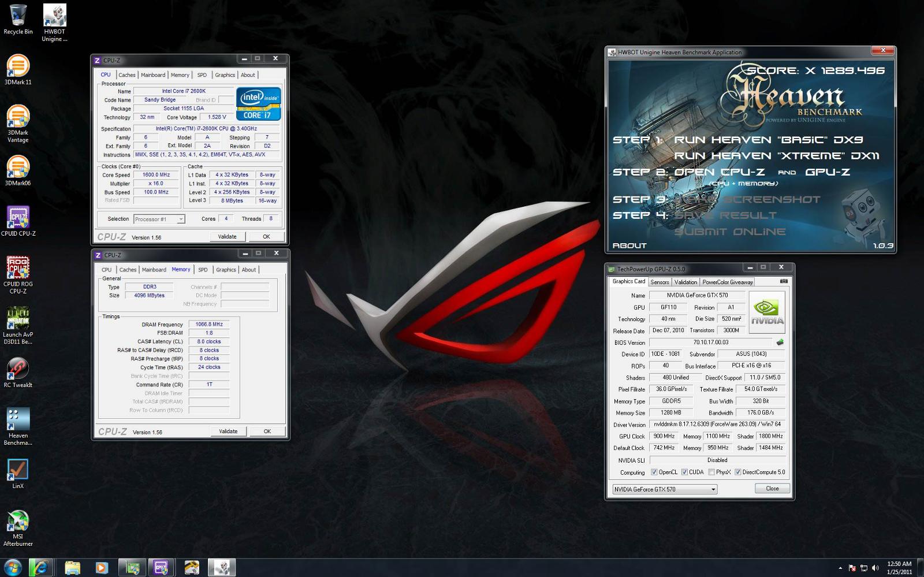Open Graphics tab in bottom CPU-Z window

point(226,270)
